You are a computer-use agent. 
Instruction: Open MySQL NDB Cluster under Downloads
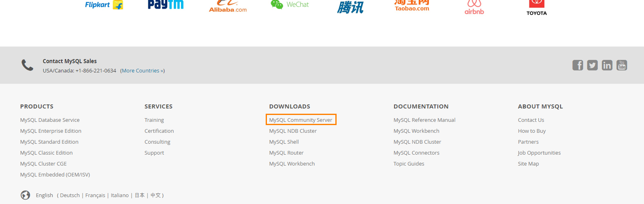click(293, 131)
